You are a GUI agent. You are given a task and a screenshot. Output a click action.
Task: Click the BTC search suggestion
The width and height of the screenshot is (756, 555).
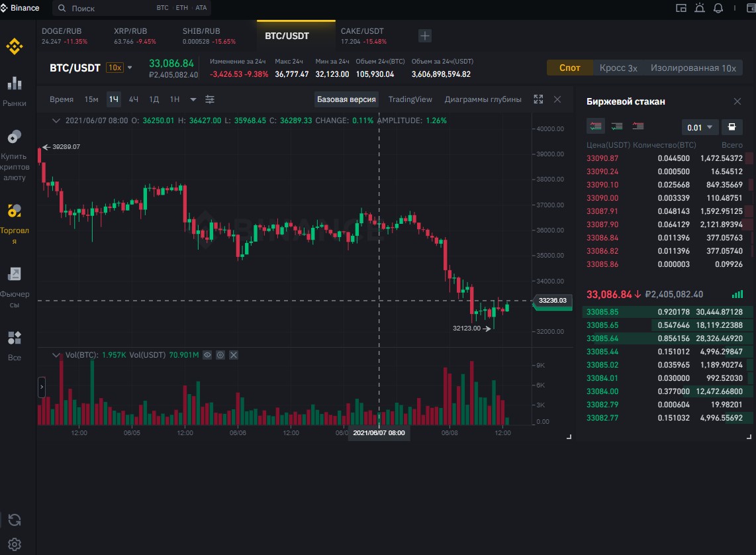(x=162, y=8)
